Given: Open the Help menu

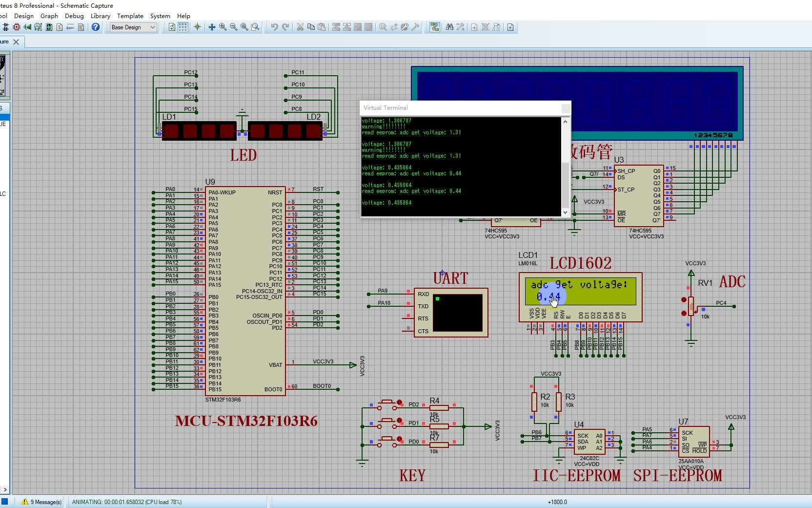Looking at the screenshot, I should click(183, 16).
